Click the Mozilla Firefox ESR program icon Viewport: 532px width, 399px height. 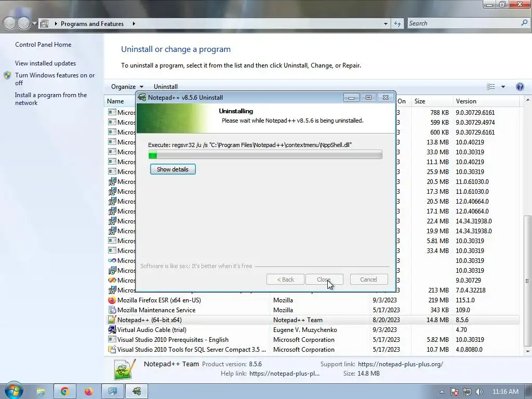(112, 300)
